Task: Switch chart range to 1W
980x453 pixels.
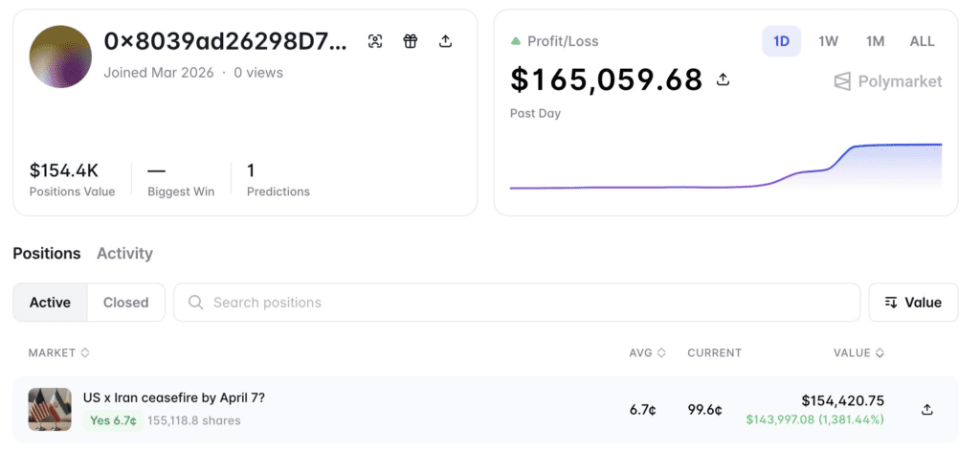Action: [x=828, y=41]
